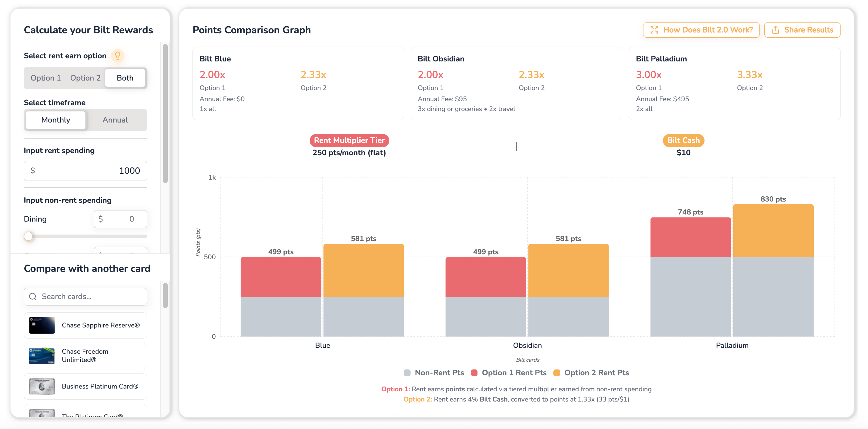Click the Business Platinum Card image

coord(42,386)
